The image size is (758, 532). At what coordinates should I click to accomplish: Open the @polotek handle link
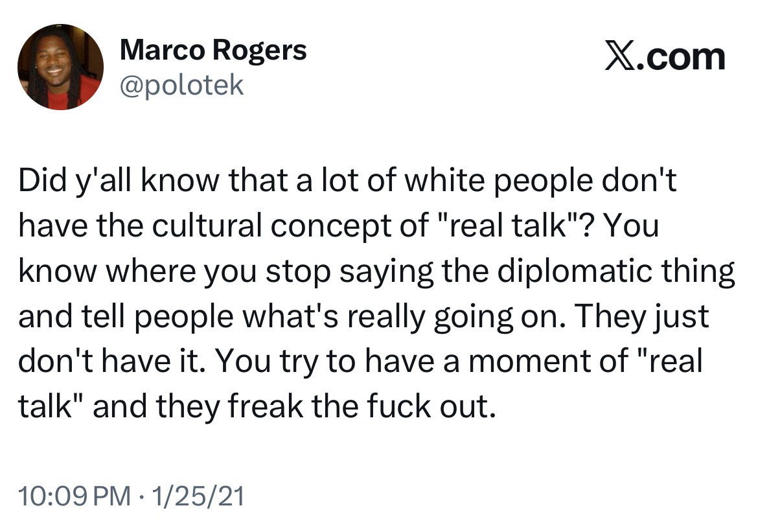point(182,84)
